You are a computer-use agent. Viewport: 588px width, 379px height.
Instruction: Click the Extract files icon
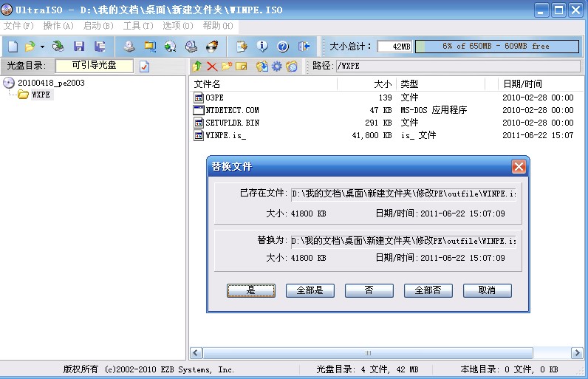261,66
